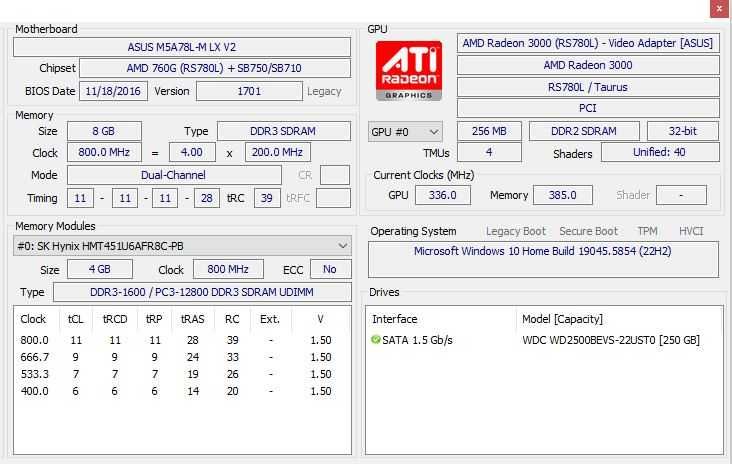This screenshot has height=464, width=732.
Task: Click the AMD Radeon 3000 GPU name field
Action: point(588,65)
